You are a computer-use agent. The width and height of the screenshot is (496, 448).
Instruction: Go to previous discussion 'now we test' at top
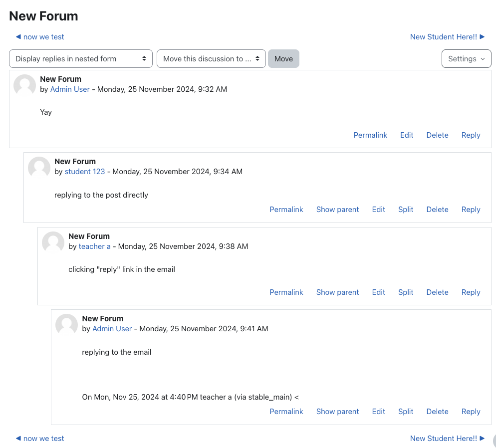click(x=40, y=37)
